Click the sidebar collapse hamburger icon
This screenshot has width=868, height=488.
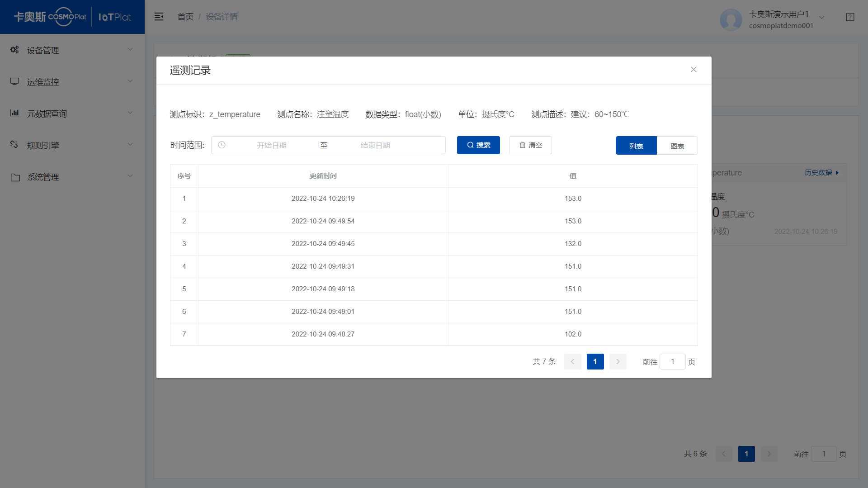[x=159, y=17]
